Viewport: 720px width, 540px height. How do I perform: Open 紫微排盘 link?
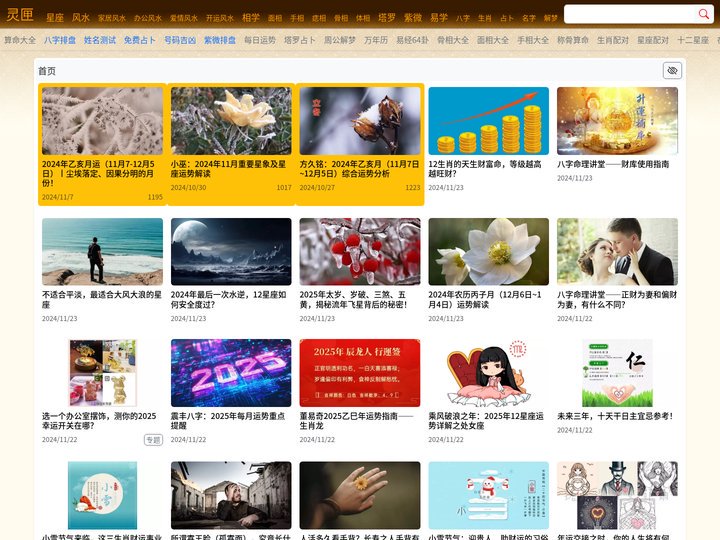[x=220, y=40]
